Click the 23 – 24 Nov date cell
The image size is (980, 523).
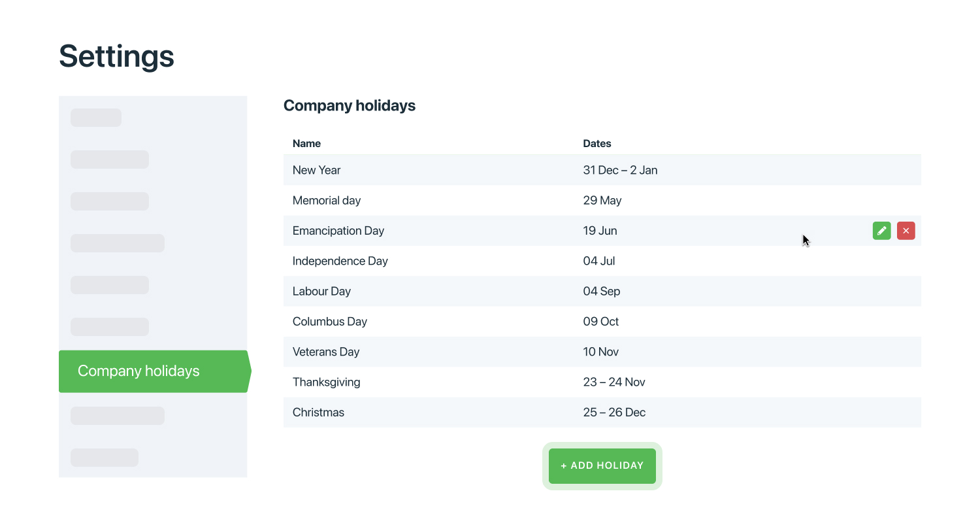tap(614, 382)
